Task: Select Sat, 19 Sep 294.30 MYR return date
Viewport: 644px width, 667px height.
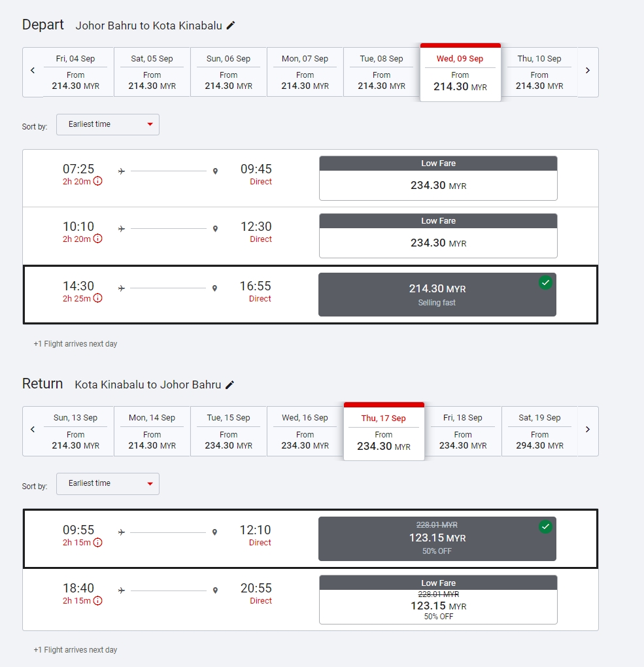Action: pos(539,431)
